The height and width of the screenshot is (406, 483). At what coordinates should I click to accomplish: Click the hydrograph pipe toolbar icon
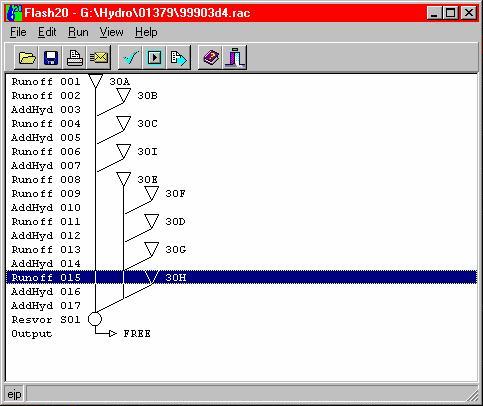(235, 58)
